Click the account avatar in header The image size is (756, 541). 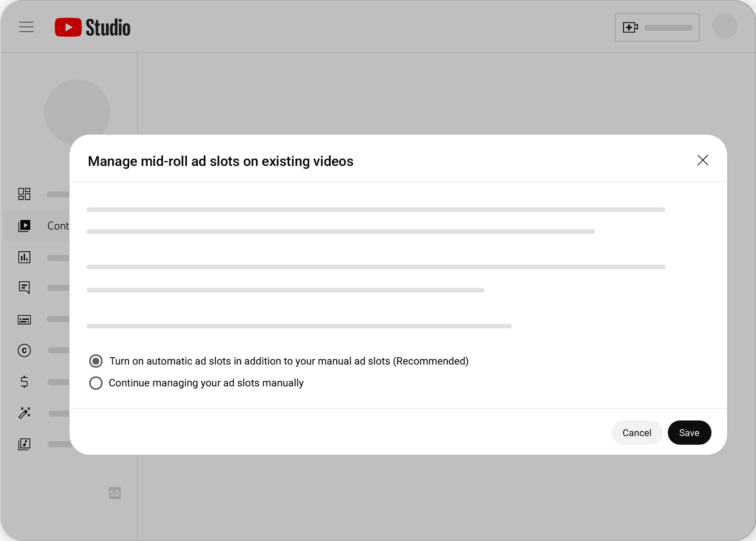[x=724, y=26]
